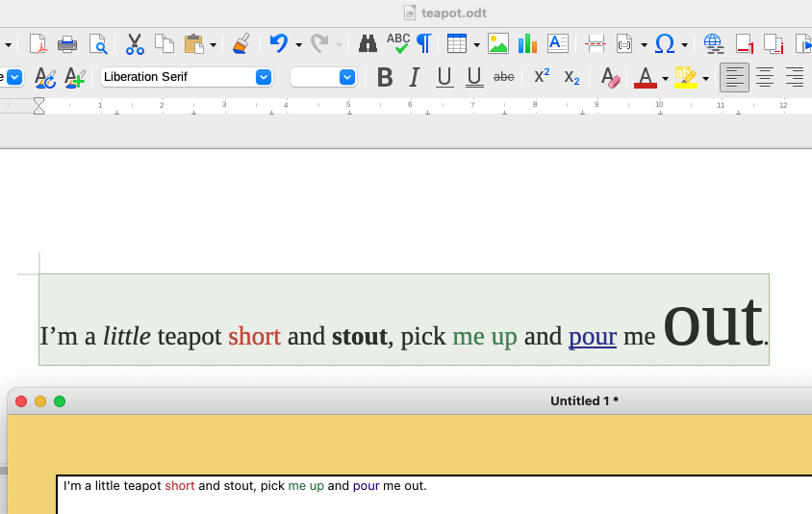Viewport: 812px width, 514px height.
Task: Click the Export as PDF icon
Action: pos(38,43)
